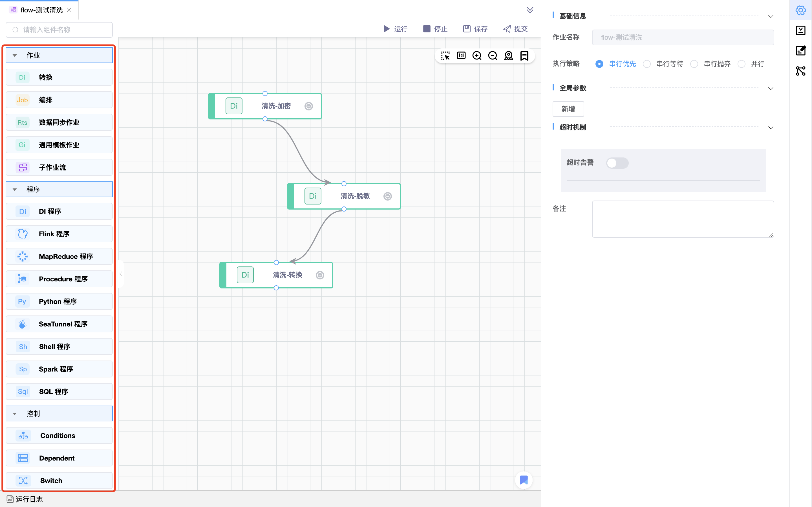Select the 串行等待 execution strategy

tap(647, 64)
